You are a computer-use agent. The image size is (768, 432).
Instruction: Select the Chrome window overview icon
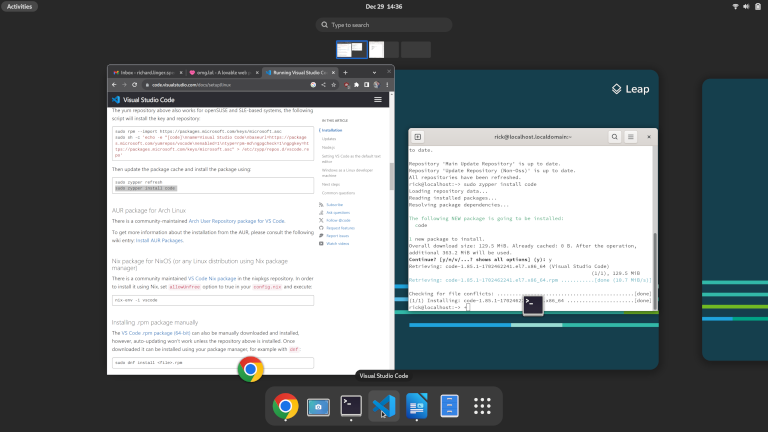250,369
